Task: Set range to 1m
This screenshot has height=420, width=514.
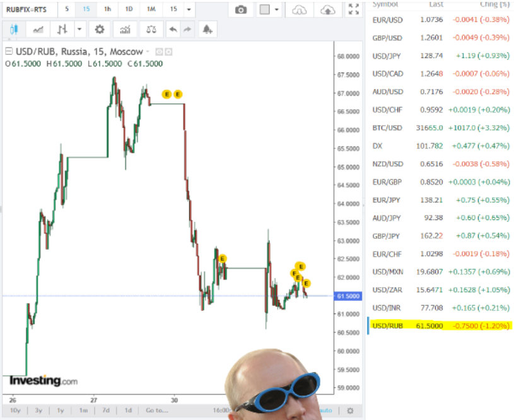Action: click(84, 411)
